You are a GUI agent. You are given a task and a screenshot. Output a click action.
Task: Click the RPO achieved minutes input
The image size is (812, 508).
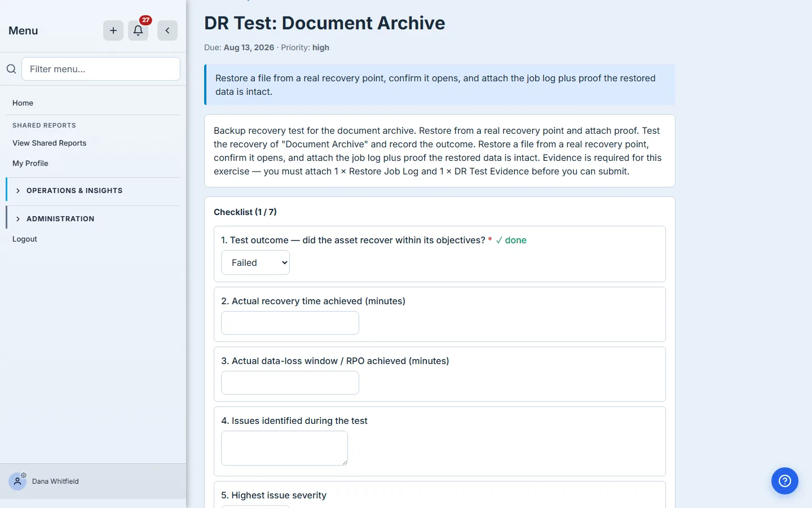click(290, 383)
